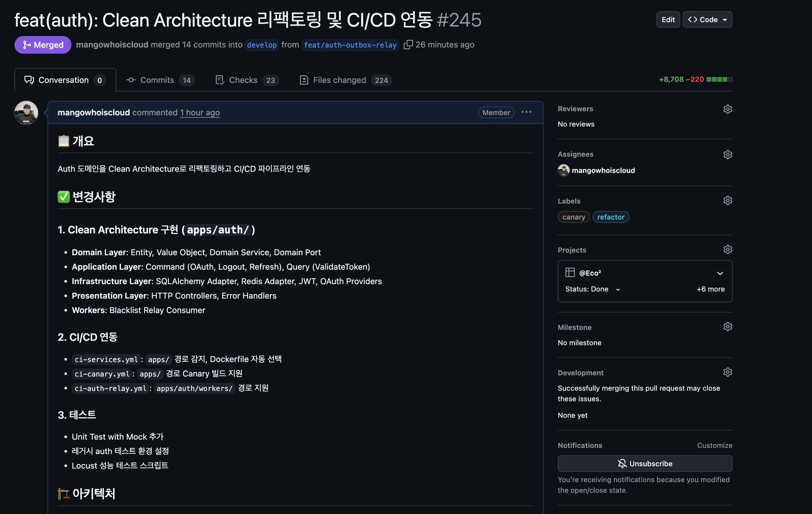Open Labels gear settings
The width and height of the screenshot is (812, 514).
pyautogui.click(x=727, y=201)
